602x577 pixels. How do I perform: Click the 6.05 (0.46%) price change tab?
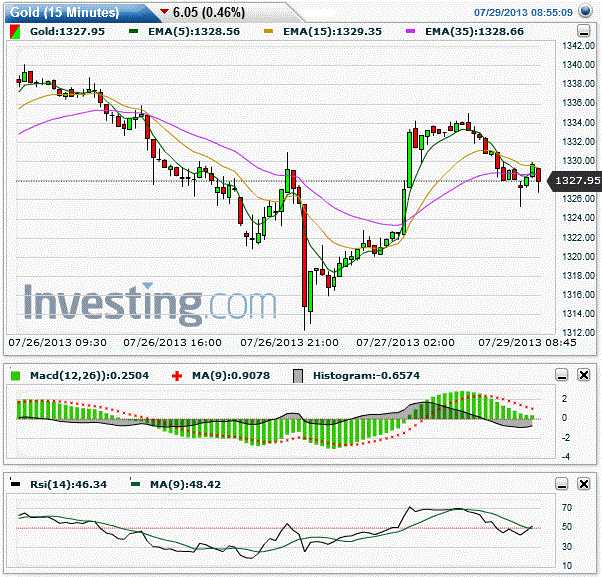pyautogui.click(x=208, y=12)
